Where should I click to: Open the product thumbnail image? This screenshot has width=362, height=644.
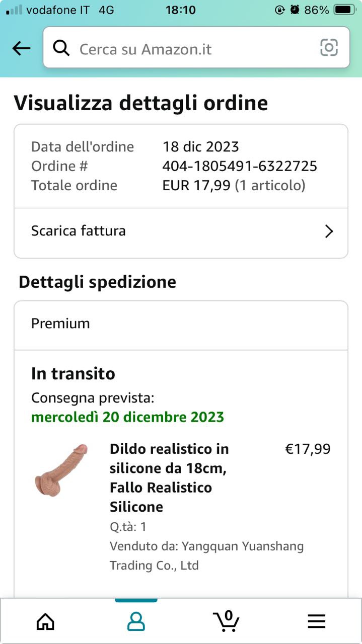[61, 470]
